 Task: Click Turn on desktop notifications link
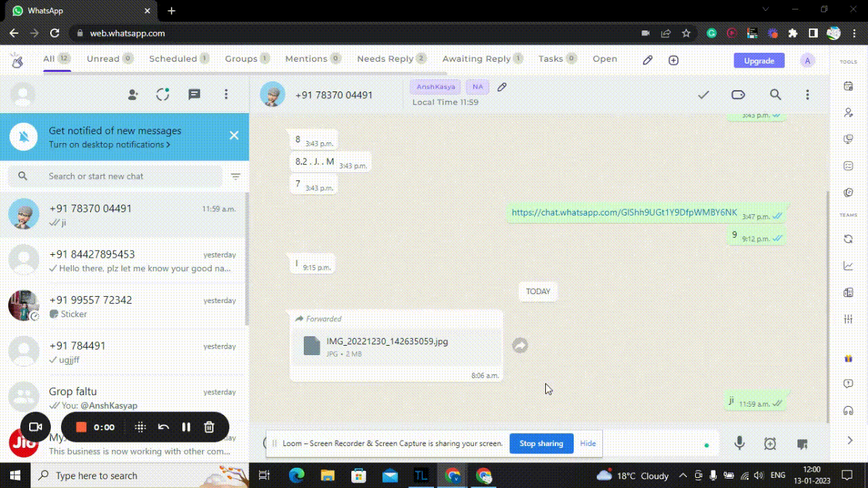pos(109,144)
